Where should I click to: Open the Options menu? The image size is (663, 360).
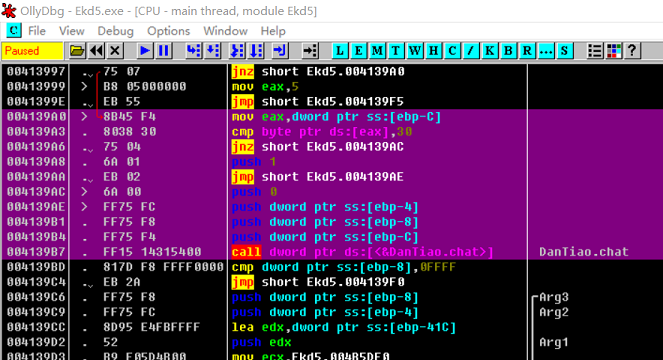tap(168, 31)
